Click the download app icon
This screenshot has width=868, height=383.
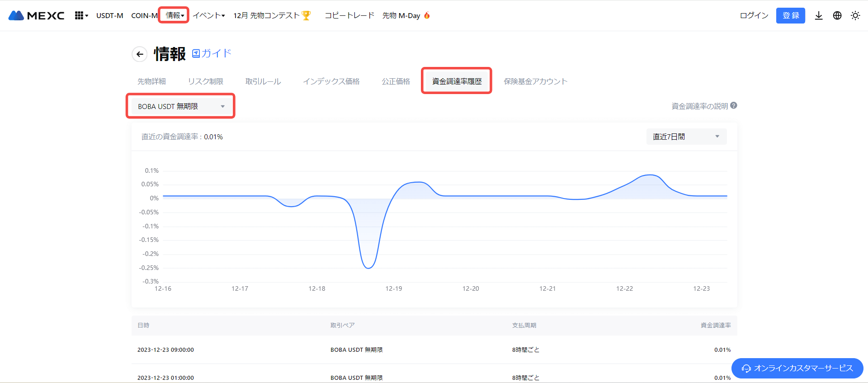click(818, 15)
